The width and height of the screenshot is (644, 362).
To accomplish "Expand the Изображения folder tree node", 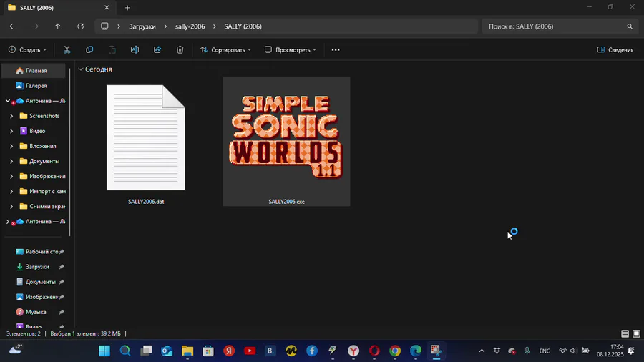I will click(x=11, y=177).
